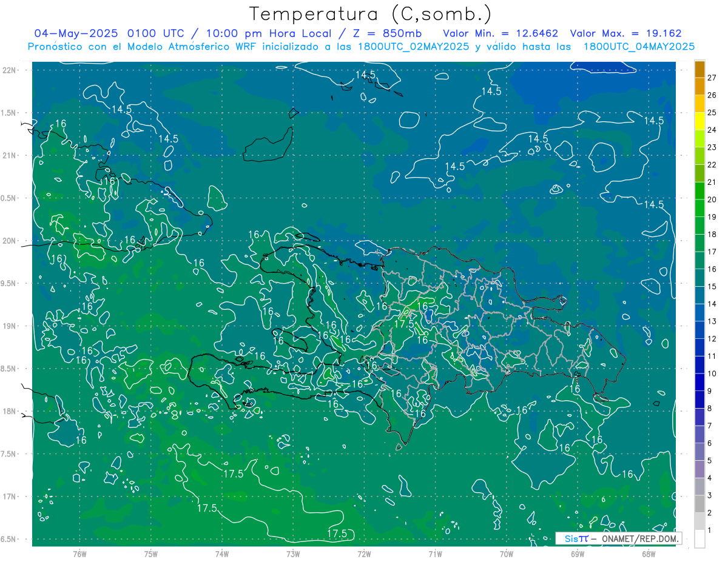
Task: Select the 'Valor Max. = 19.162' value
Action: pos(625,33)
